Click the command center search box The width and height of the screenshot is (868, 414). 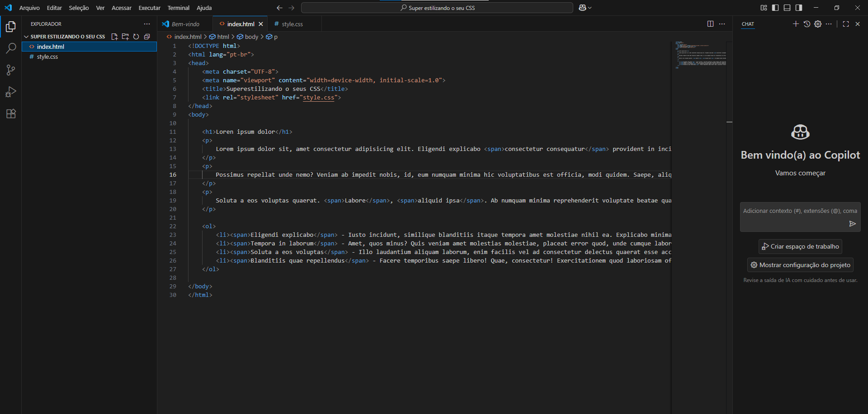(437, 8)
